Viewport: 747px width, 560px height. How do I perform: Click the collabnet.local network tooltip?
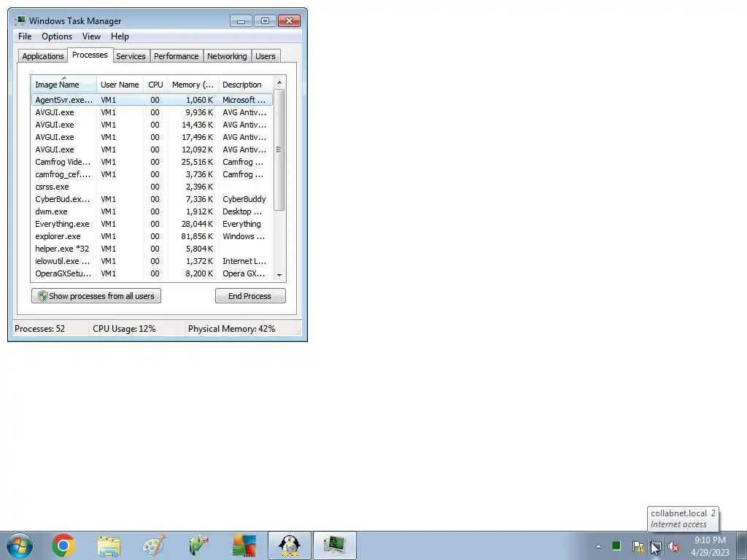[x=683, y=518]
